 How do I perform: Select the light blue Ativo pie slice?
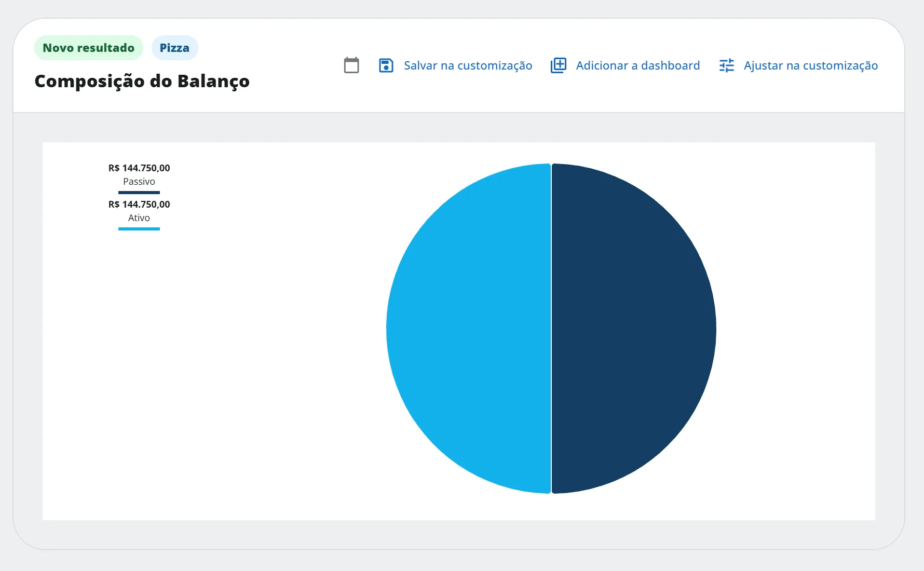pos(468,329)
